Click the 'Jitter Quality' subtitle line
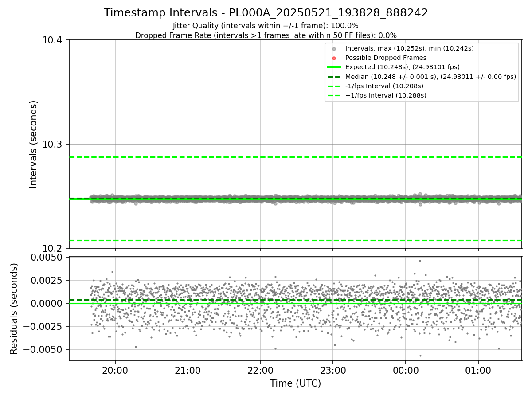532x399 pixels. point(266,26)
